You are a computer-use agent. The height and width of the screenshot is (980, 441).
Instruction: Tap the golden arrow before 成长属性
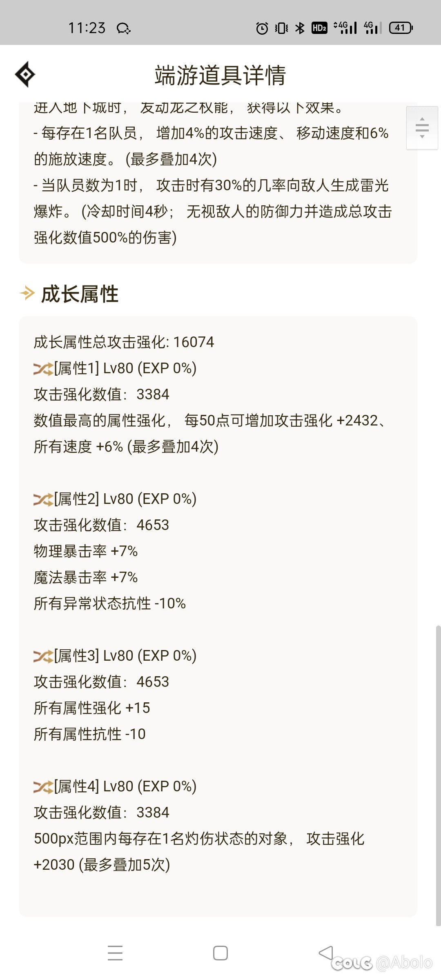coord(27,293)
